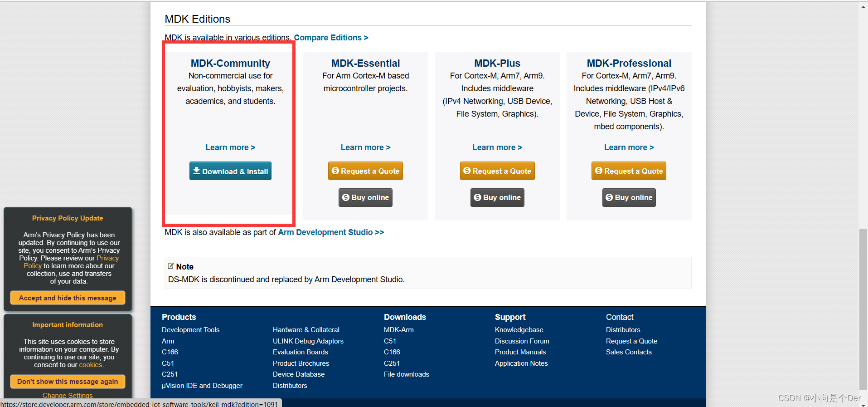Image resolution: width=868 pixels, height=407 pixels.
Task: Open Request a Quote footer link
Action: pyautogui.click(x=631, y=341)
